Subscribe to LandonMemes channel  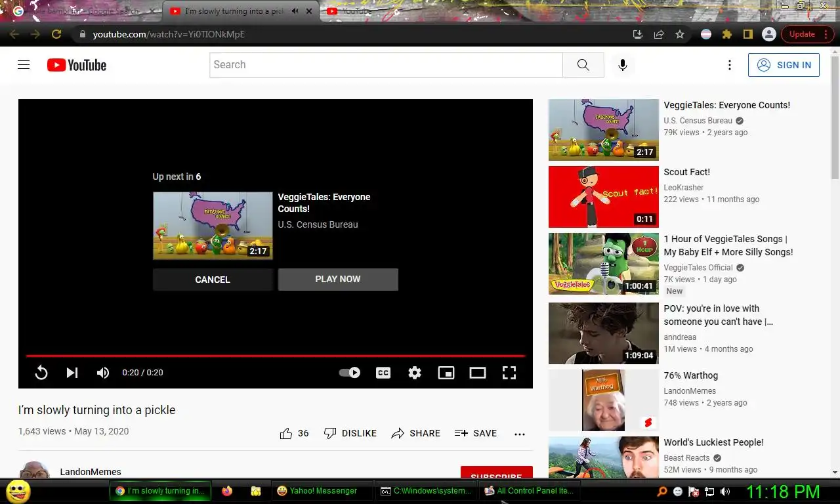coord(496,472)
